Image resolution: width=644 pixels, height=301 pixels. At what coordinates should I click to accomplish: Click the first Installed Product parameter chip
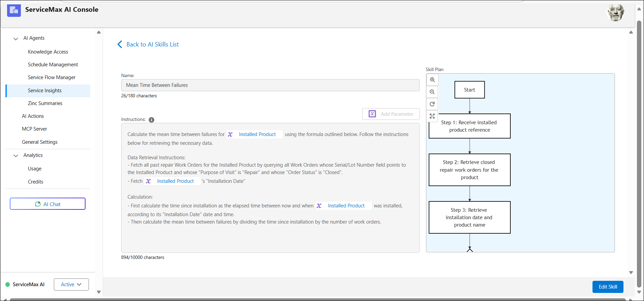pos(255,134)
